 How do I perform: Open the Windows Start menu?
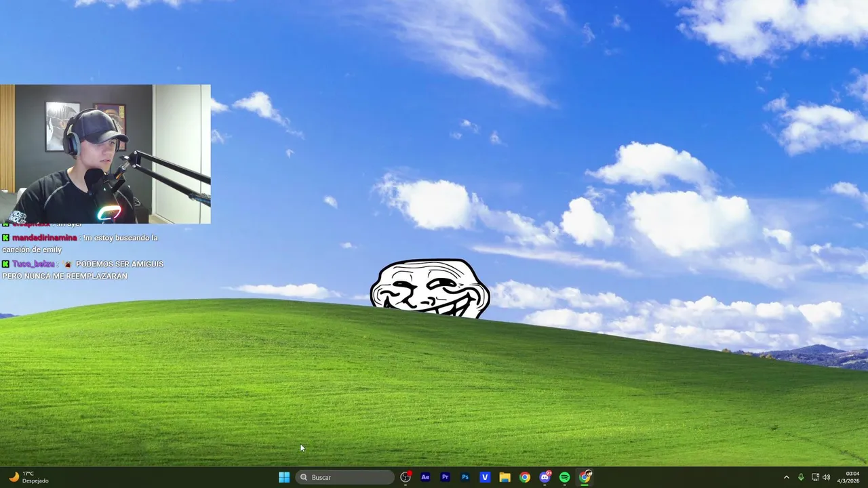coord(284,477)
